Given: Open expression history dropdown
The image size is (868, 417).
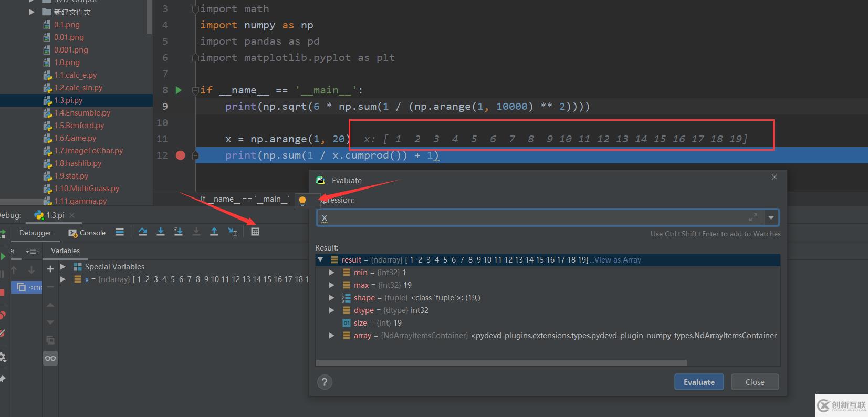Looking at the screenshot, I should [771, 217].
